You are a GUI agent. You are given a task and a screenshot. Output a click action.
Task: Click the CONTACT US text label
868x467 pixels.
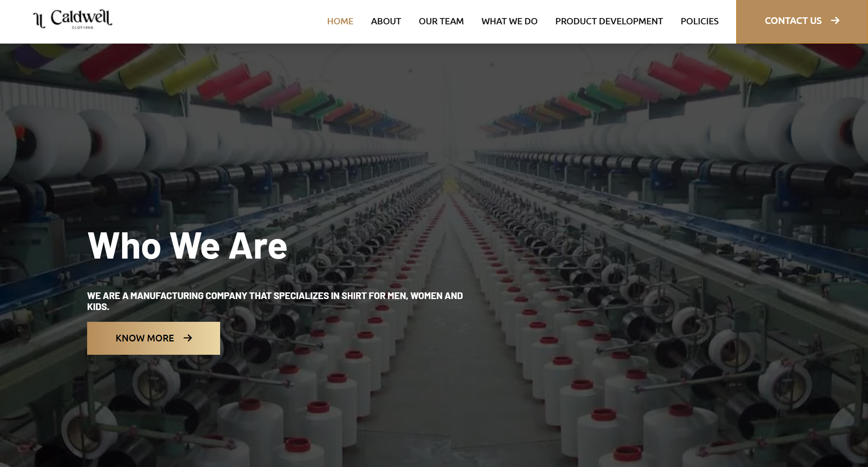793,21
